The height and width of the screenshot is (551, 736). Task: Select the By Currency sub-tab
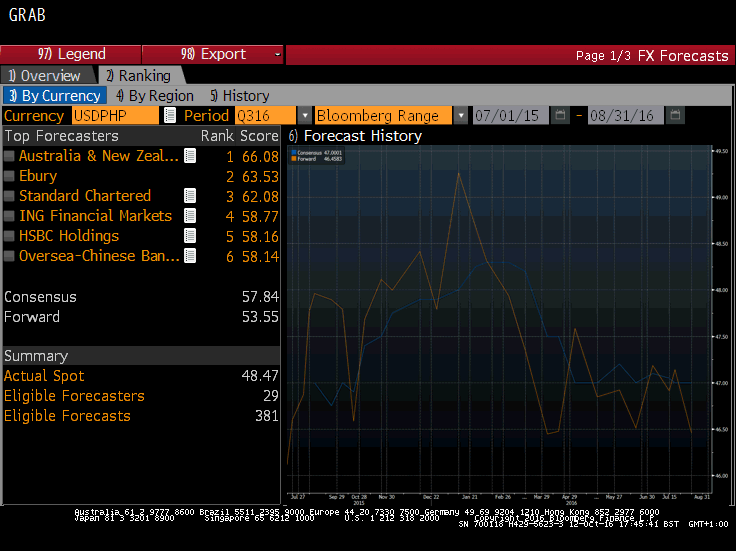tap(55, 96)
